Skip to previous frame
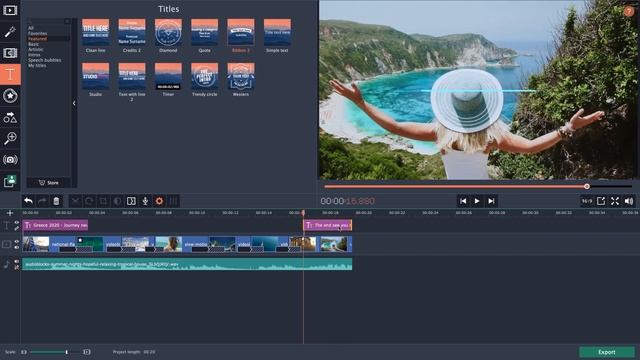This screenshot has height=360, width=640. point(463,201)
